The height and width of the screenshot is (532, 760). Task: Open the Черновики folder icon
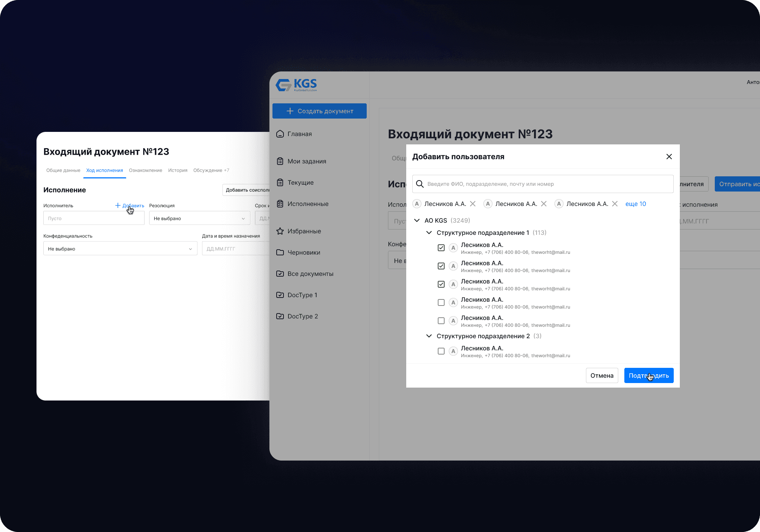click(x=280, y=252)
